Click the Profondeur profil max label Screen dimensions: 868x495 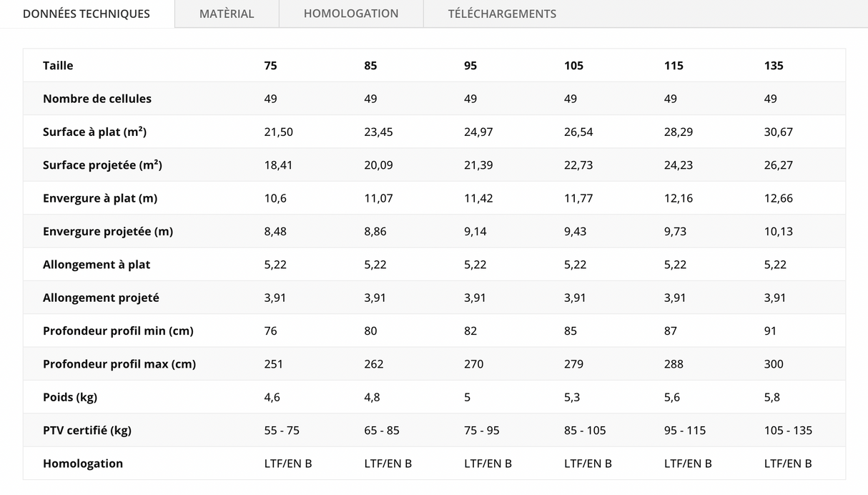[x=119, y=364]
